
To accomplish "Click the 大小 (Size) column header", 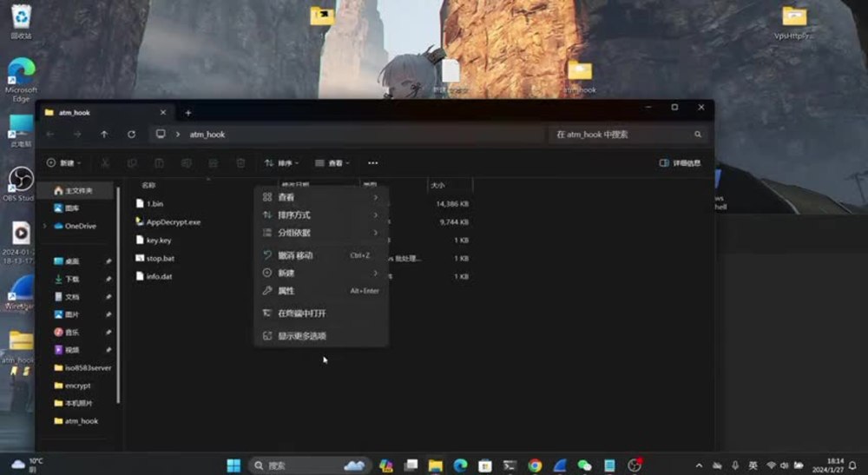I will tap(437, 185).
